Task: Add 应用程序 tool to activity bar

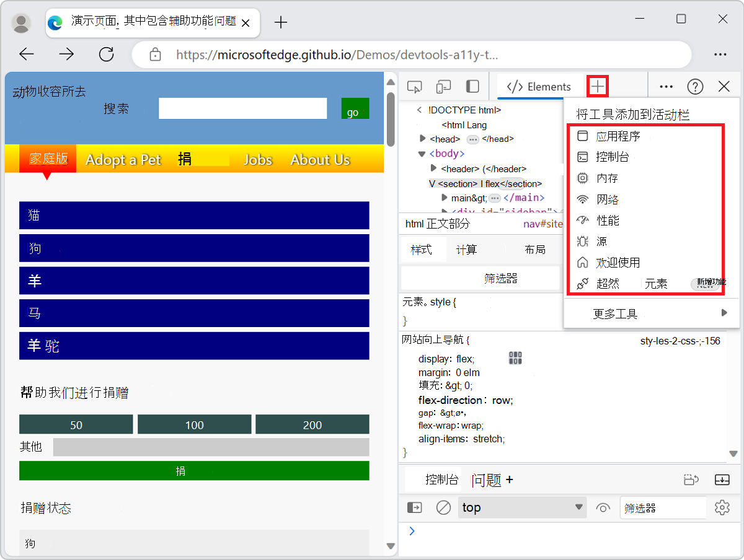Action: 645,136
